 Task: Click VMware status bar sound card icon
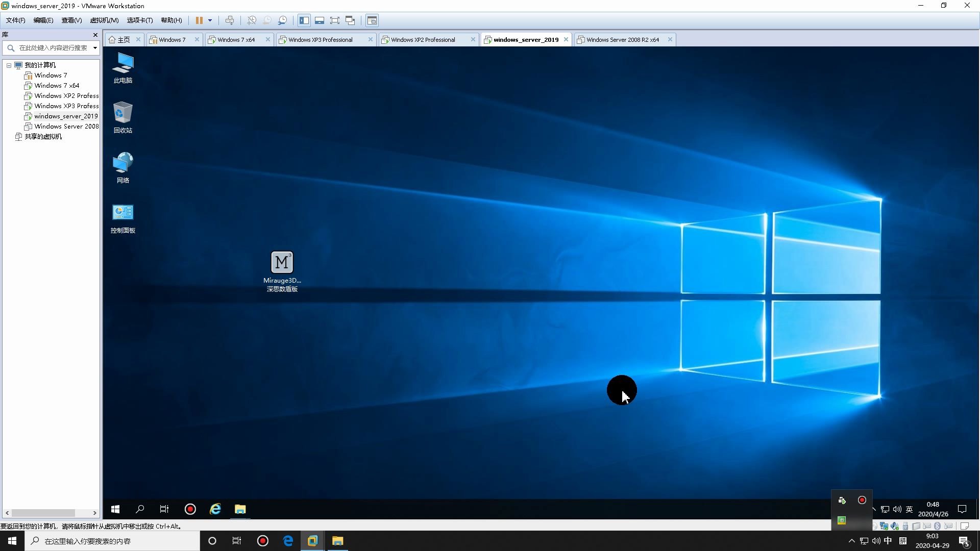(895, 526)
